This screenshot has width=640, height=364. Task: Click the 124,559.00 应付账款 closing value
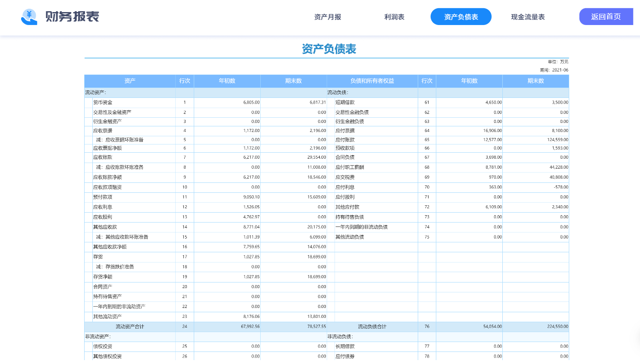(x=558, y=140)
